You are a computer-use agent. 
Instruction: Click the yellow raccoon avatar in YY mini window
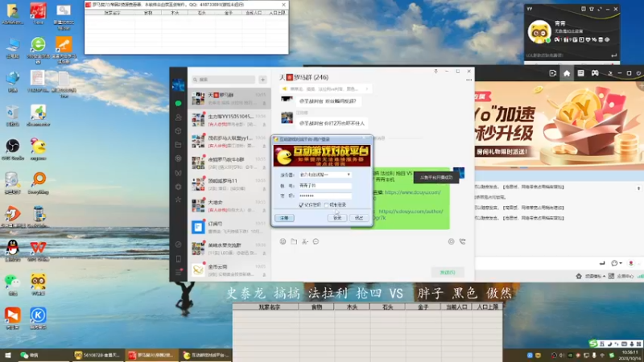pyautogui.click(x=539, y=31)
